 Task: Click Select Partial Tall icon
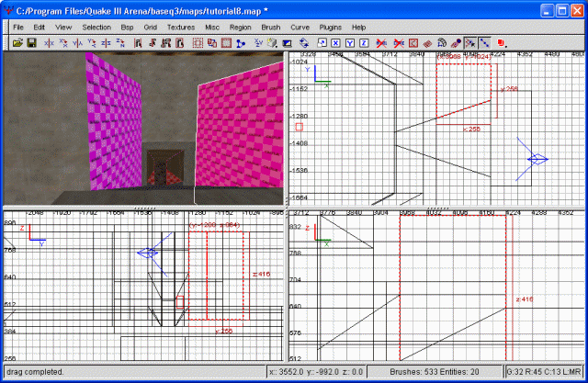click(165, 43)
